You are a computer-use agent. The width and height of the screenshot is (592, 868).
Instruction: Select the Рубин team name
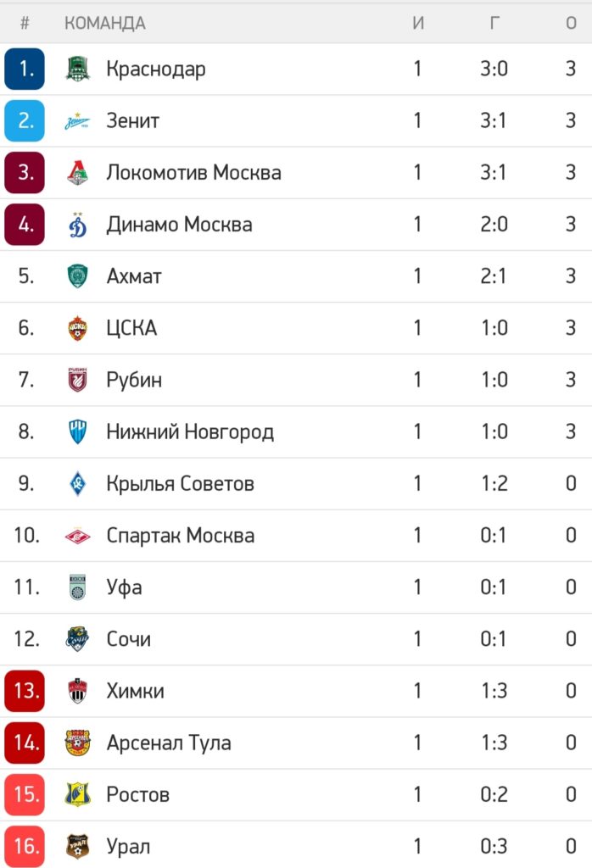coord(134,380)
